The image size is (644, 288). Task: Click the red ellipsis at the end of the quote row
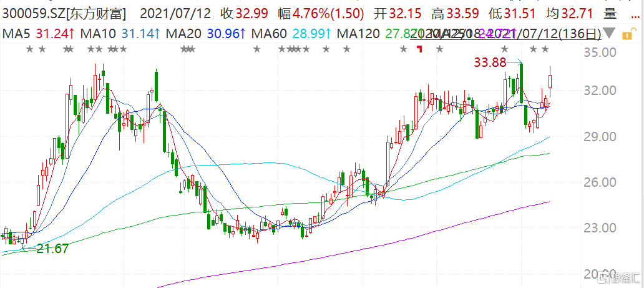pos(635,16)
